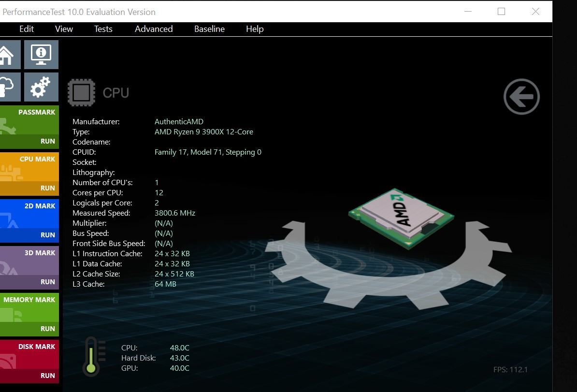Open the 3D Mark tile

tap(29, 261)
